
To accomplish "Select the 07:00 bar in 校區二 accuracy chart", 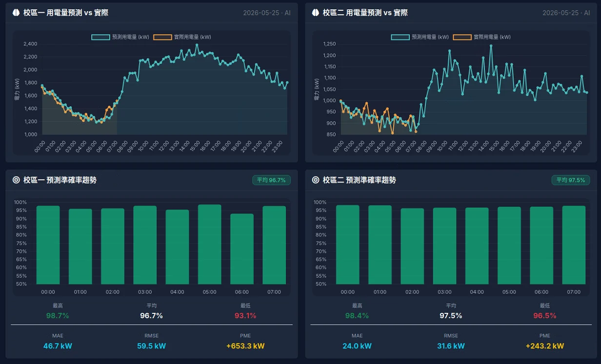I will tap(574, 245).
